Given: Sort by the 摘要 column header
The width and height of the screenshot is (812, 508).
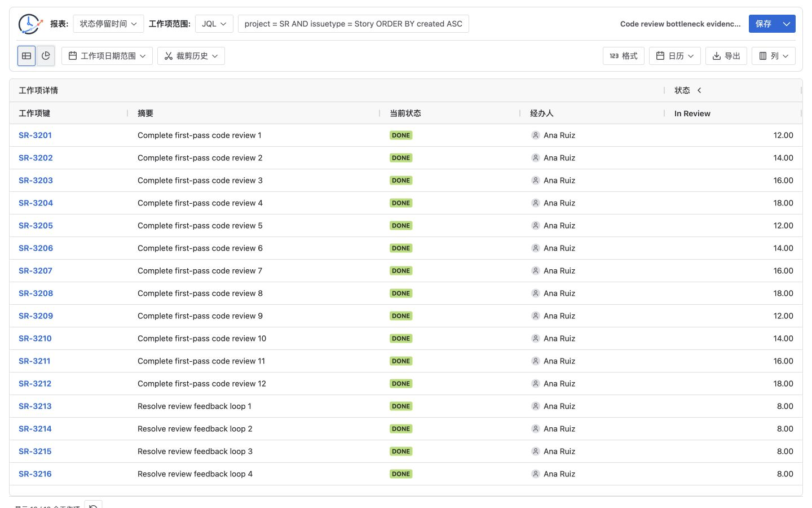Looking at the screenshot, I should click(x=145, y=113).
